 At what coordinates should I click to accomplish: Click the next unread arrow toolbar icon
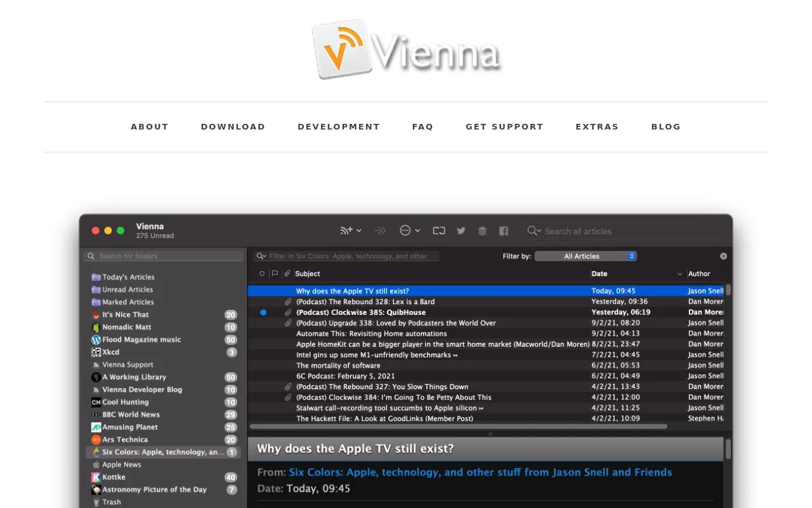381,231
